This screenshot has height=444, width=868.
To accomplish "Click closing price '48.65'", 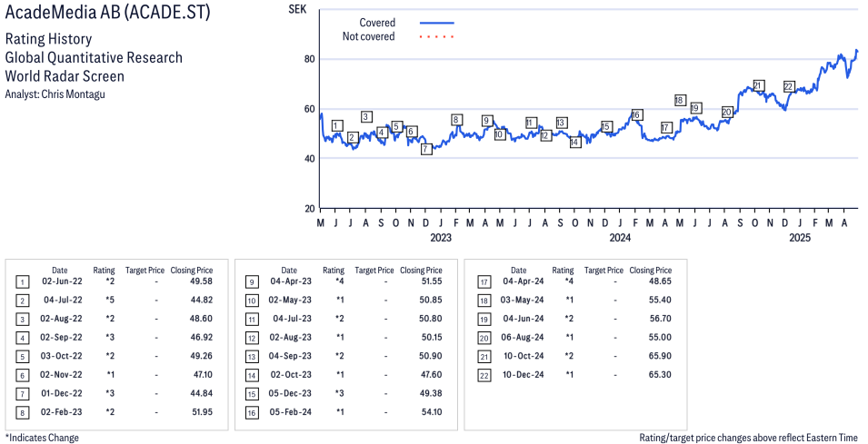I will (660, 281).
